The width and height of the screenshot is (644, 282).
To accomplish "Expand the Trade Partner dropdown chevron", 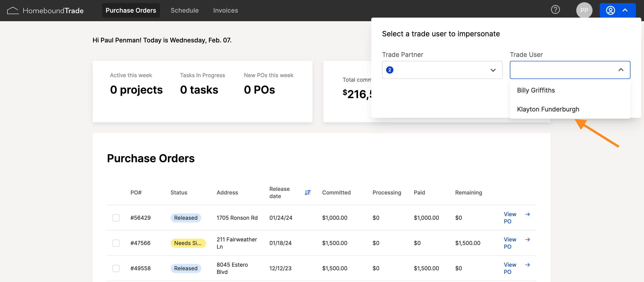I will [493, 70].
